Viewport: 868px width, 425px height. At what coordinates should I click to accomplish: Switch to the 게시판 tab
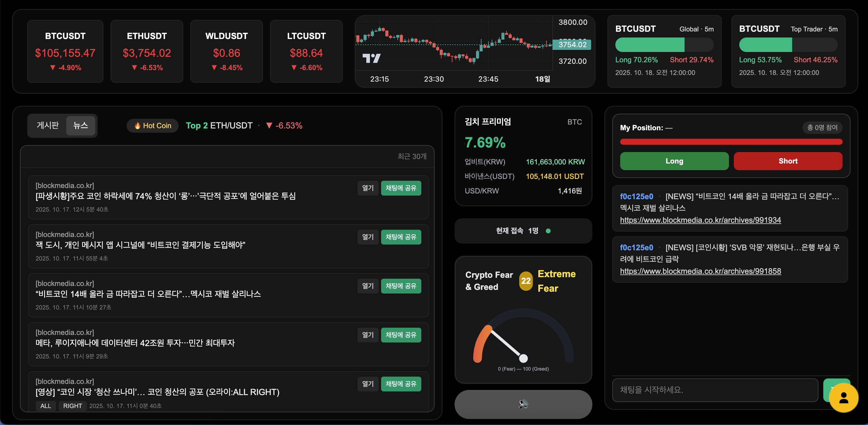coord(47,125)
